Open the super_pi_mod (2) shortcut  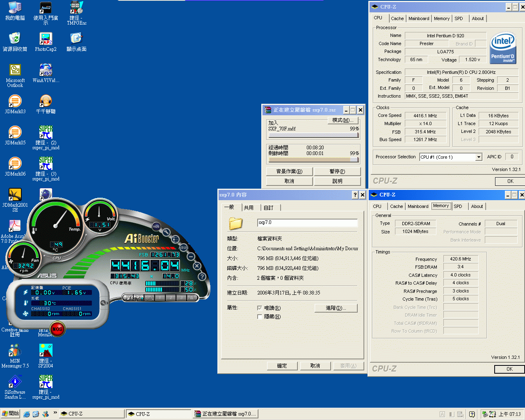point(46,137)
